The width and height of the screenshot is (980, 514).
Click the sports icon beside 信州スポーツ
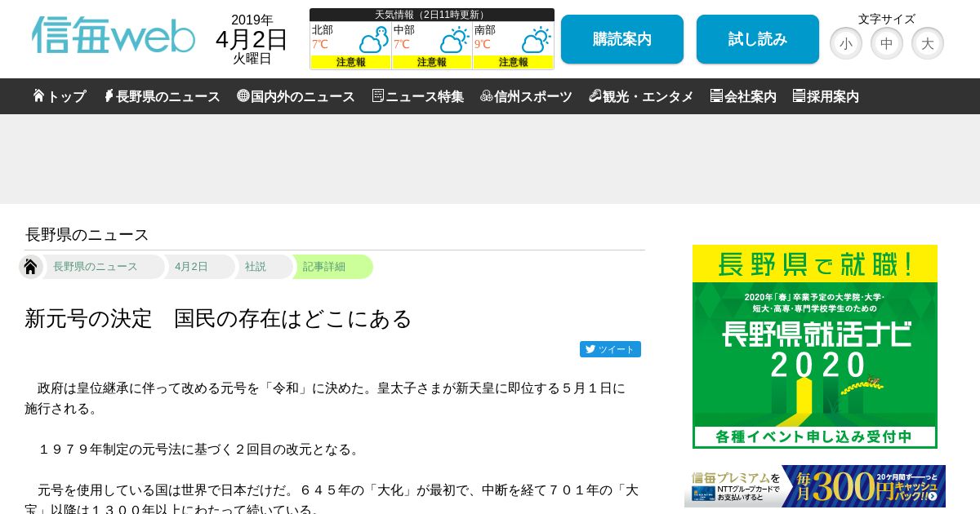[487, 95]
